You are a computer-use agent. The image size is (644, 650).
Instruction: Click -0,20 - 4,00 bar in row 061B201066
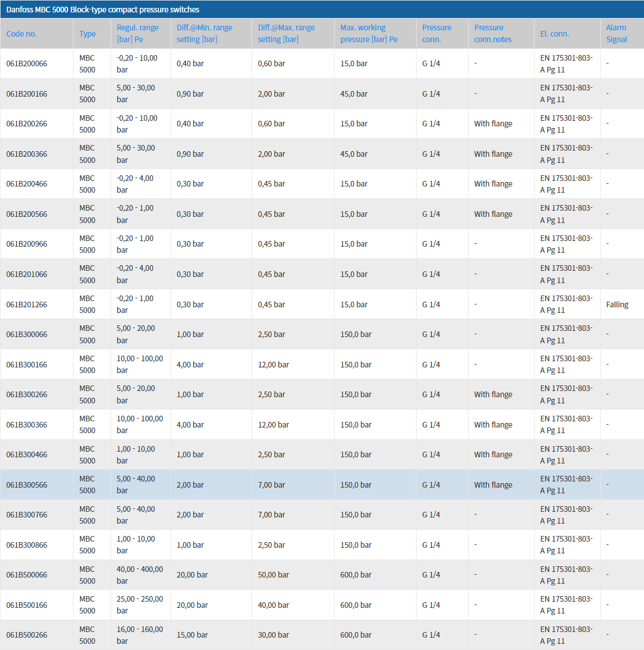point(135,274)
